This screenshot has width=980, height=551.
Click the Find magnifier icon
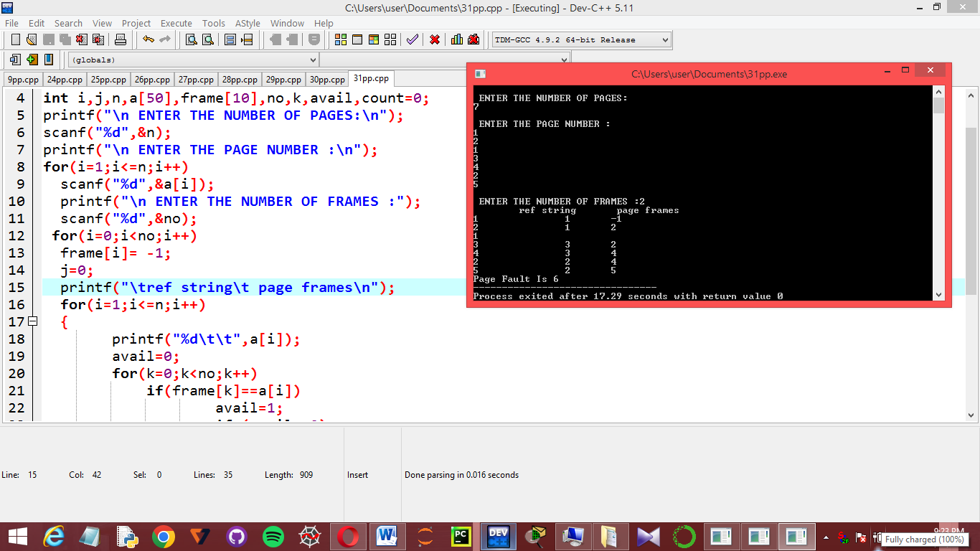(191, 39)
